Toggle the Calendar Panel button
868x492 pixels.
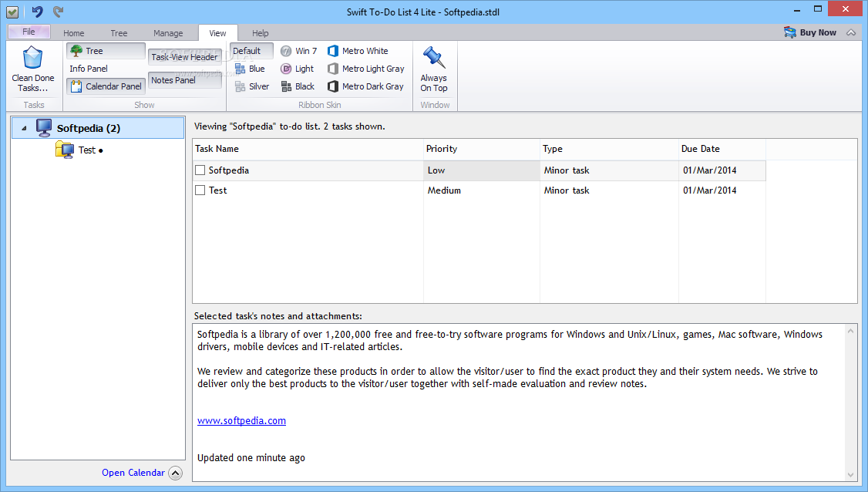pyautogui.click(x=106, y=86)
